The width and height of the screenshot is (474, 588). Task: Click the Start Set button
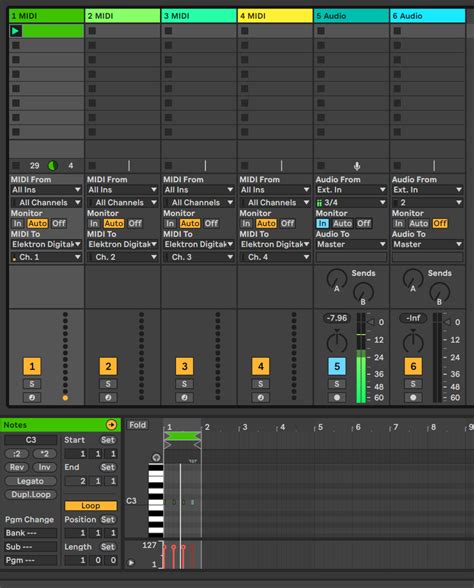tap(108, 440)
